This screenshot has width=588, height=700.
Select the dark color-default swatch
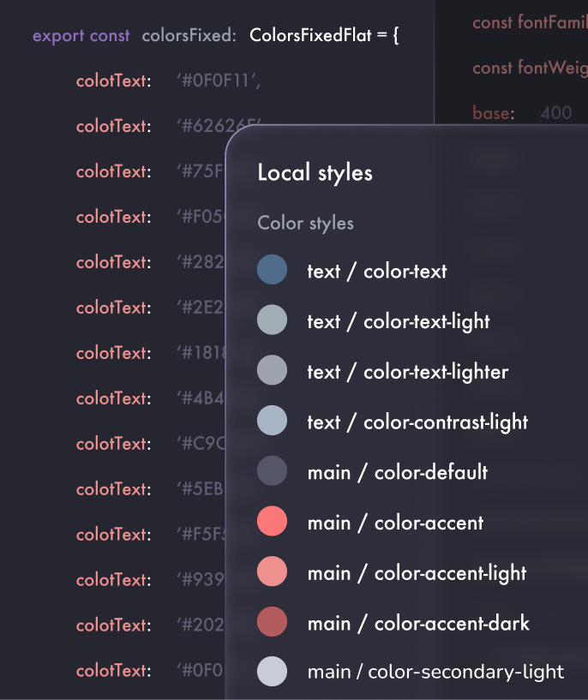click(x=272, y=471)
